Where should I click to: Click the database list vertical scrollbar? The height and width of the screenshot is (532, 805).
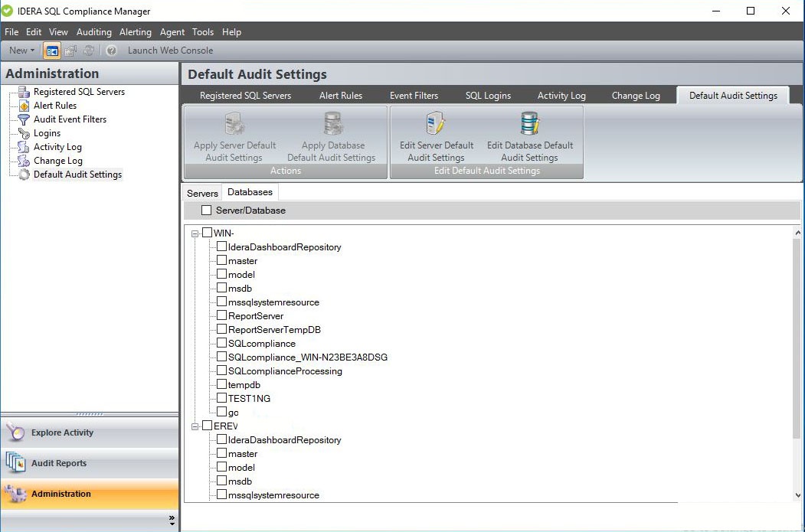(796, 337)
